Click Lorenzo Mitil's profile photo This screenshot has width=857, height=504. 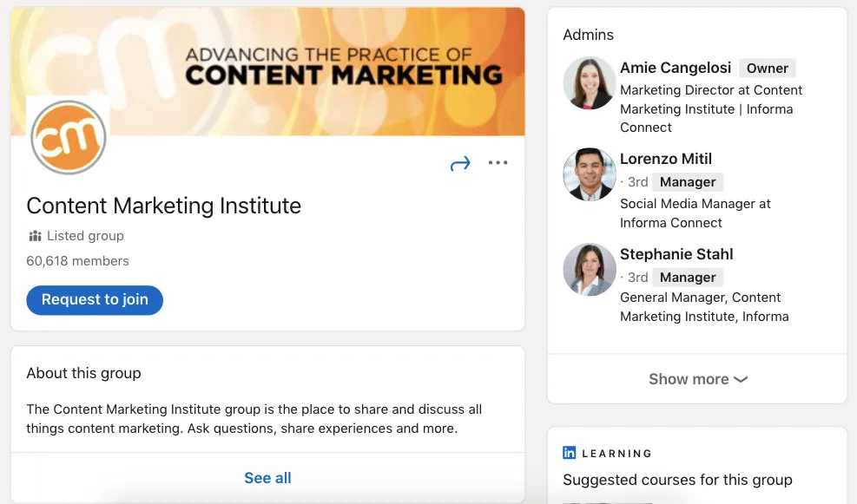(x=590, y=174)
